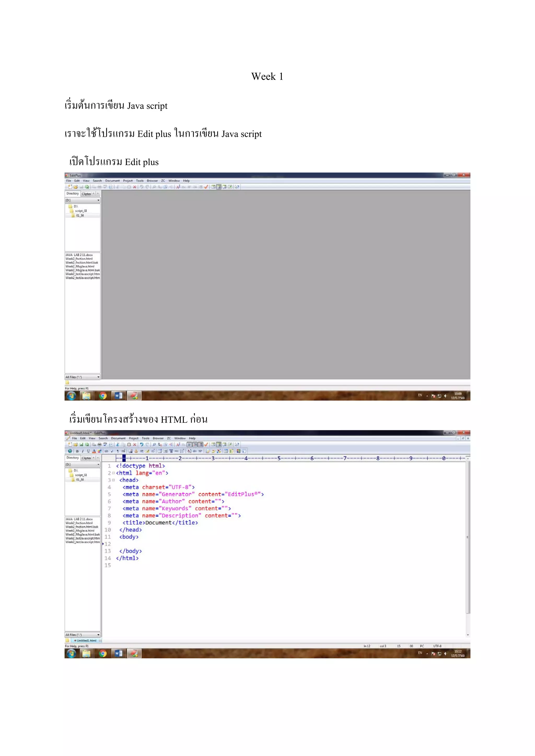This screenshot has height=756, width=535.
Task: Click New file icon in Untitled1.html EditPlus window
Action: (70, 445)
